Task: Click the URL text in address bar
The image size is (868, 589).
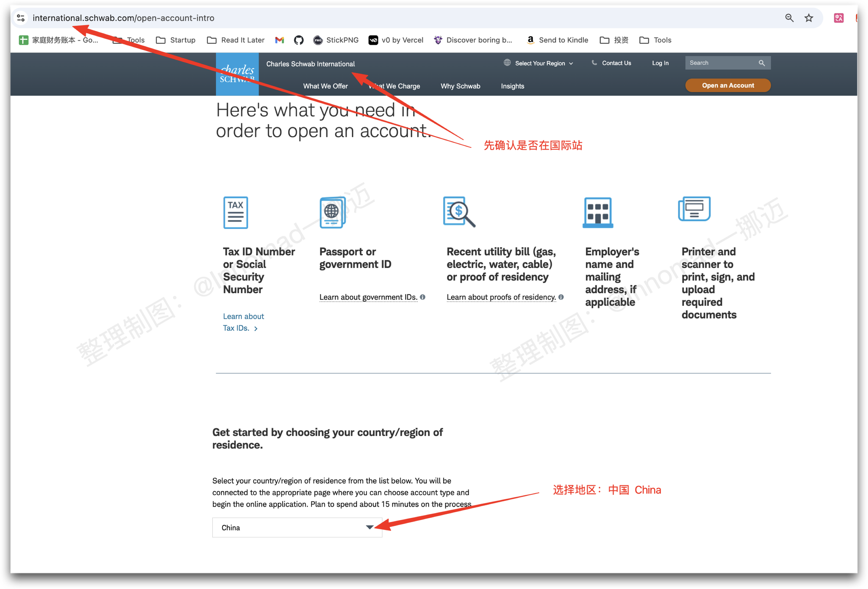Action: click(123, 18)
